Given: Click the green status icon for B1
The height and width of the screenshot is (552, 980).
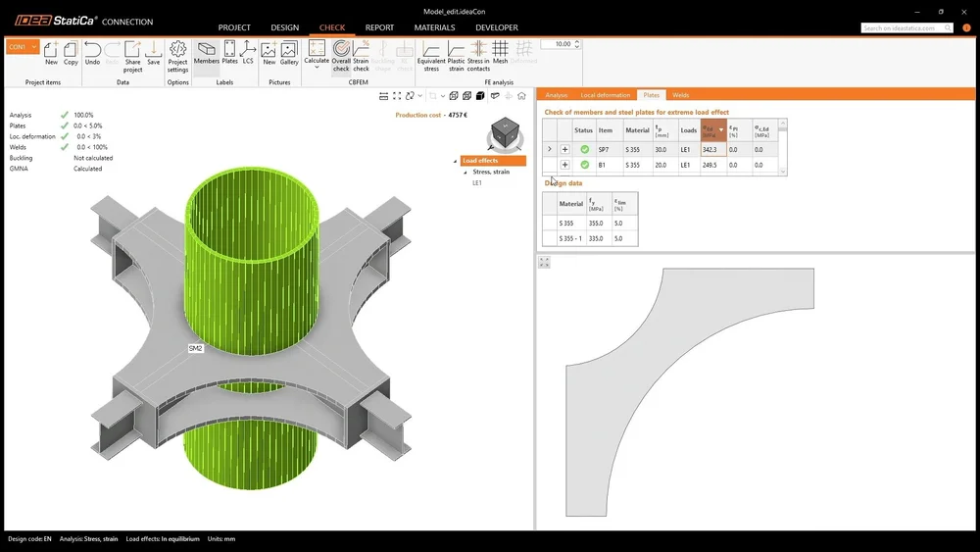Looking at the screenshot, I should (584, 165).
